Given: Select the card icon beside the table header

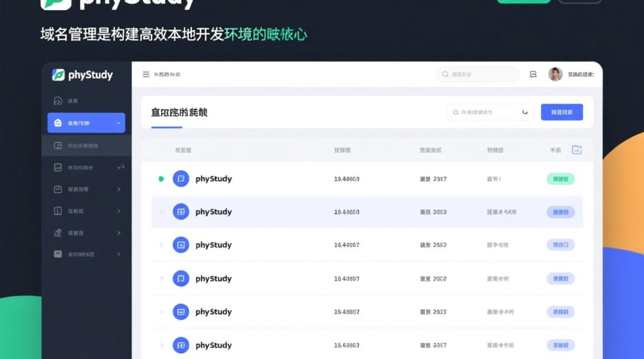Looking at the screenshot, I should point(577,150).
